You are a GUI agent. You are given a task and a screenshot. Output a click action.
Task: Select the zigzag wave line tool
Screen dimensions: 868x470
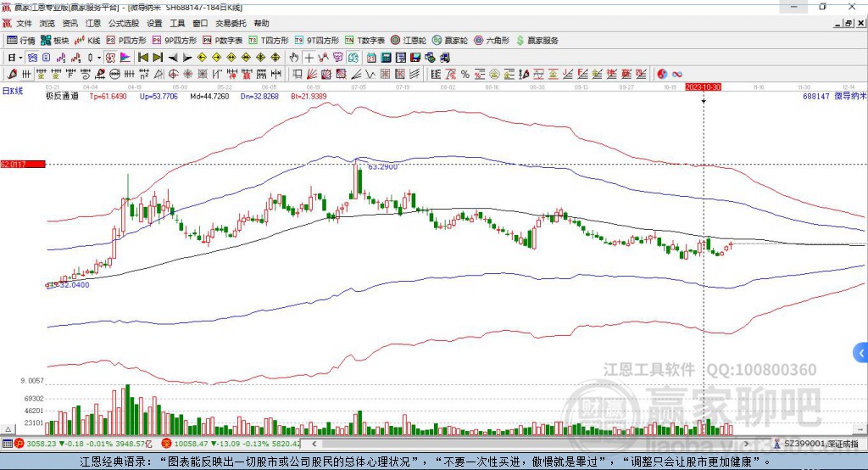click(370, 74)
